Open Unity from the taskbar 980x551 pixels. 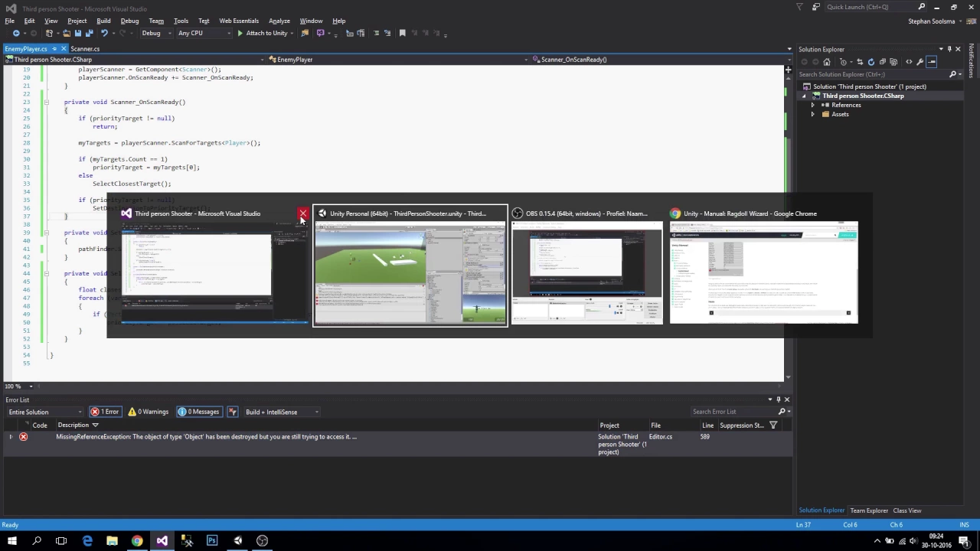(x=237, y=541)
